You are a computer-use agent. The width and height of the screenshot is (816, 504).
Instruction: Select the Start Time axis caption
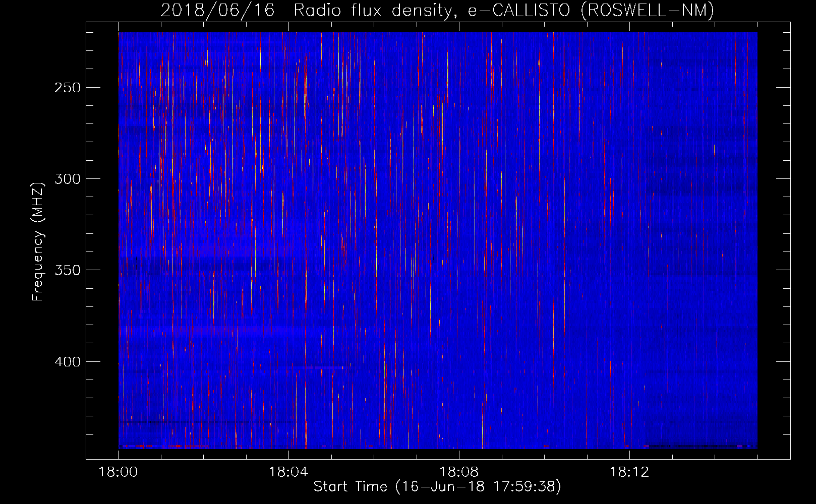tap(437, 487)
